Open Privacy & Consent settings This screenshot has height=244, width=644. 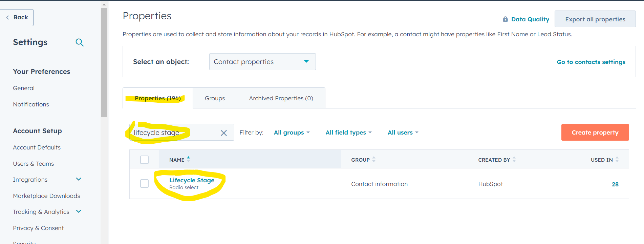[x=38, y=228]
